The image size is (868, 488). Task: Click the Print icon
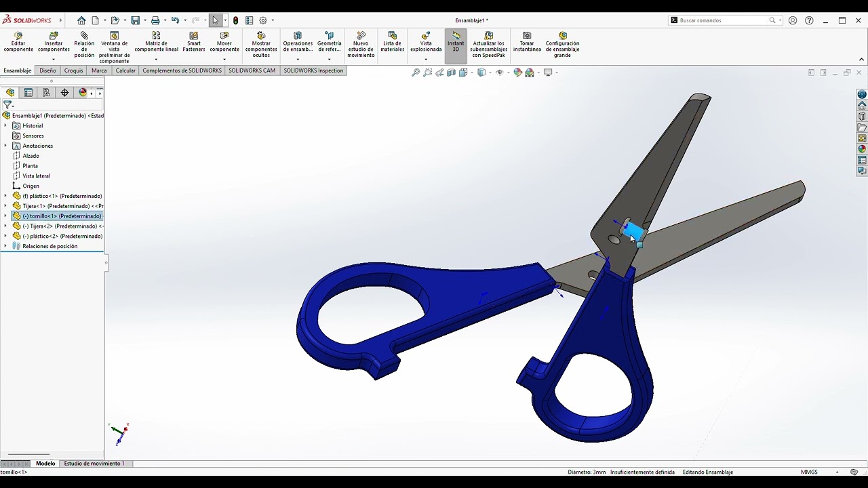[155, 20]
